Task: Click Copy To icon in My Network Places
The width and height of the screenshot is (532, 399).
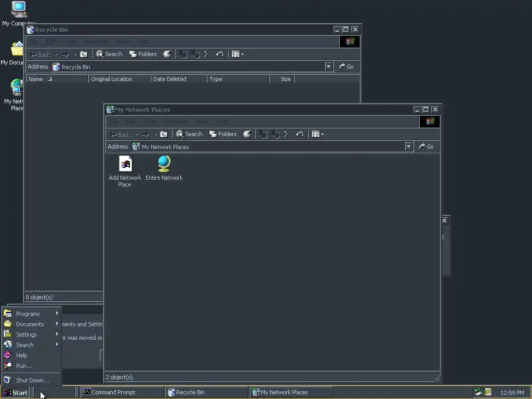Action: (275, 135)
